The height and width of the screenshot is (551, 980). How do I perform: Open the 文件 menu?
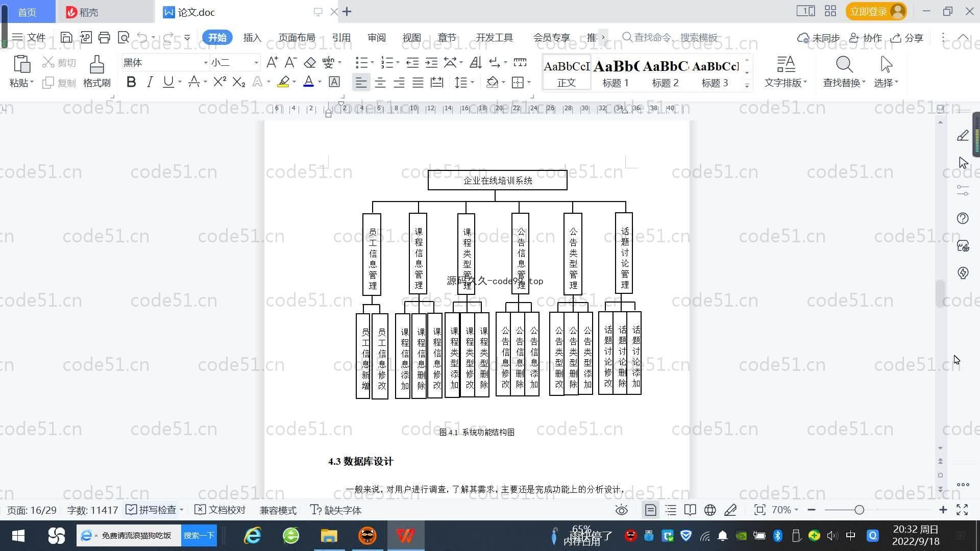[29, 37]
